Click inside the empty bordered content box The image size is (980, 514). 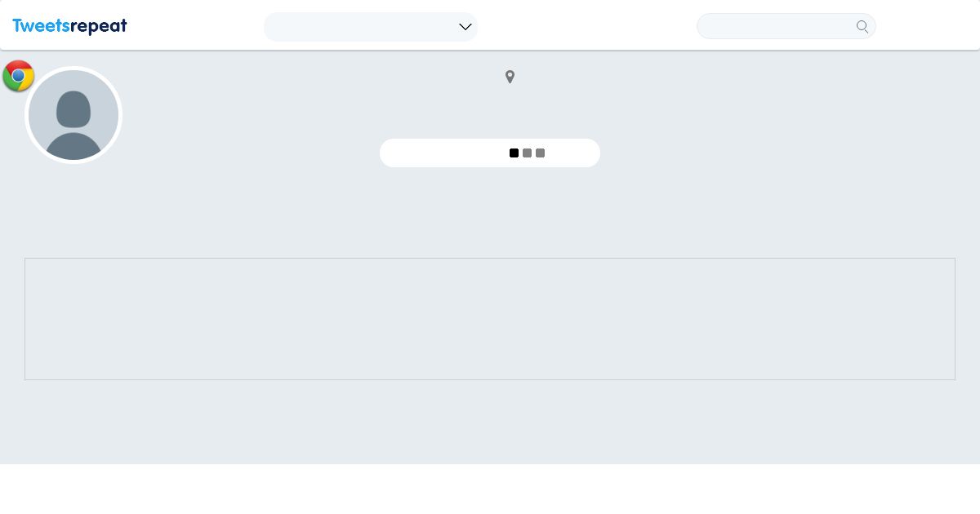tap(490, 319)
